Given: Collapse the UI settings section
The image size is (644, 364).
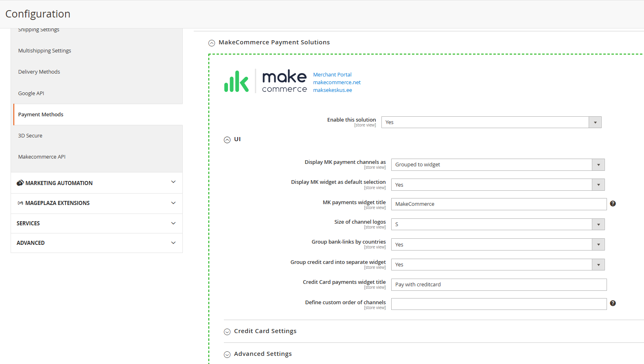Looking at the screenshot, I should [227, 139].
